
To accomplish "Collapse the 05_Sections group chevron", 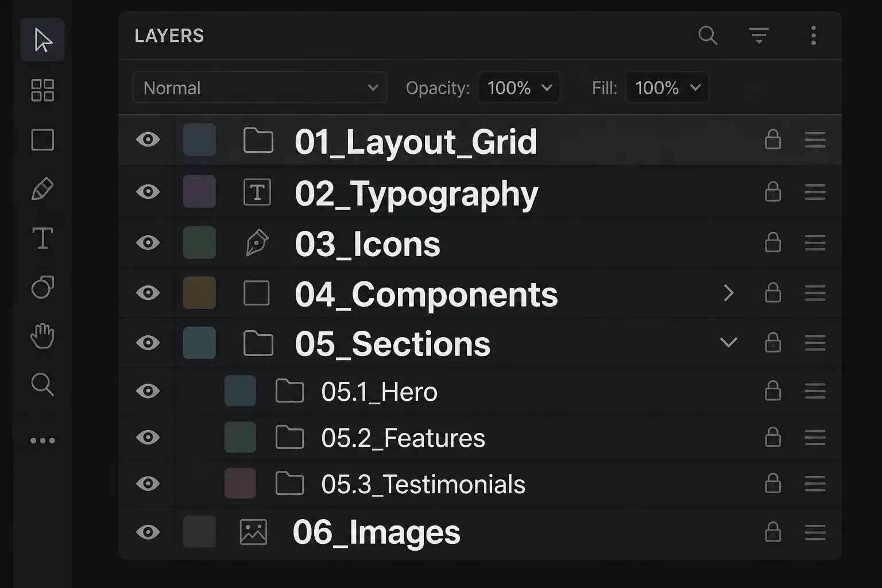I will tap(729, 343).
